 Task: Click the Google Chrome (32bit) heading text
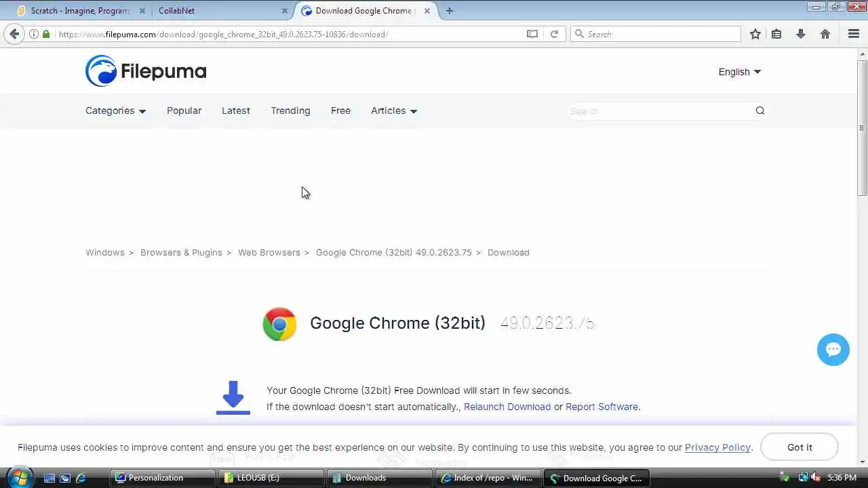(397, 323)
